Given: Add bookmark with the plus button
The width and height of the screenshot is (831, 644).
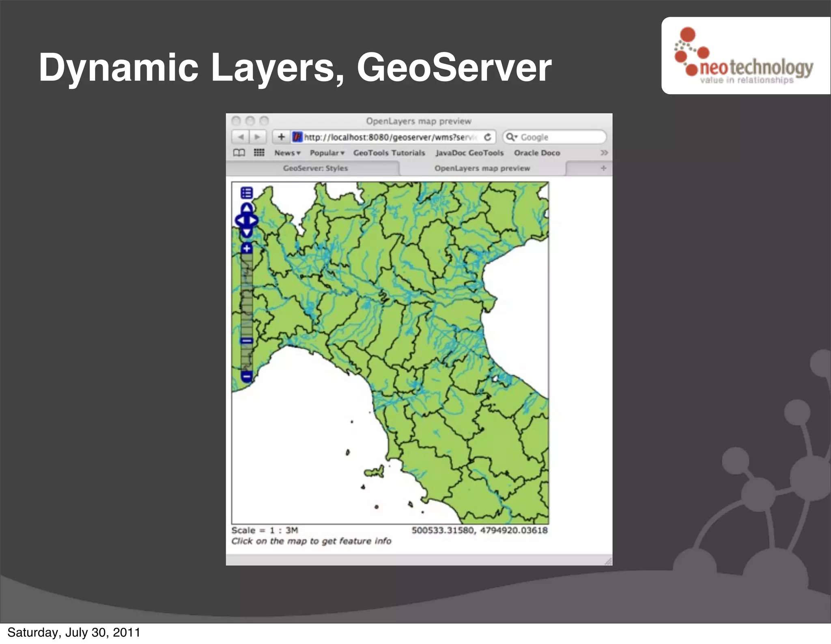Looking at the screenshot, I should coord(281,137).
